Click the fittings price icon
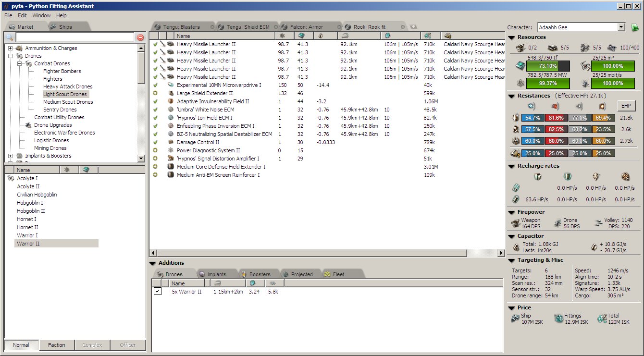 (x=558, y=319)
